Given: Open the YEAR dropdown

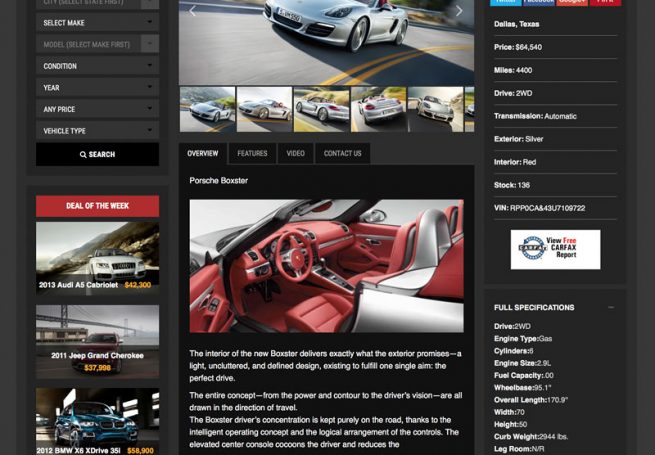Looking at the screenshot, I should [97, 88].
